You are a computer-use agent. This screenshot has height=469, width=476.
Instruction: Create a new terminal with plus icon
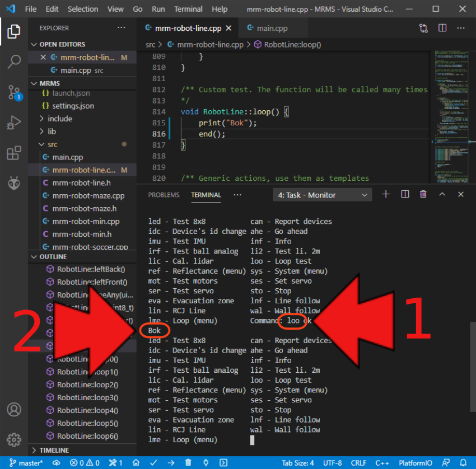tap(385, 195)
